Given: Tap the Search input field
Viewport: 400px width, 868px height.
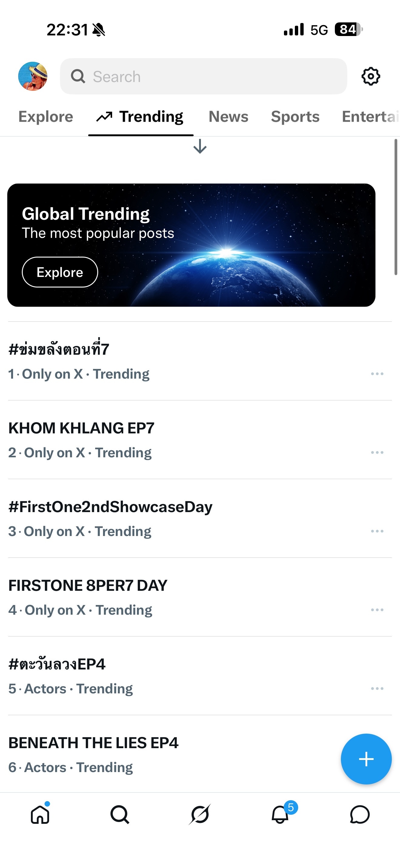Looking at the screenshot, I should 203,77.
